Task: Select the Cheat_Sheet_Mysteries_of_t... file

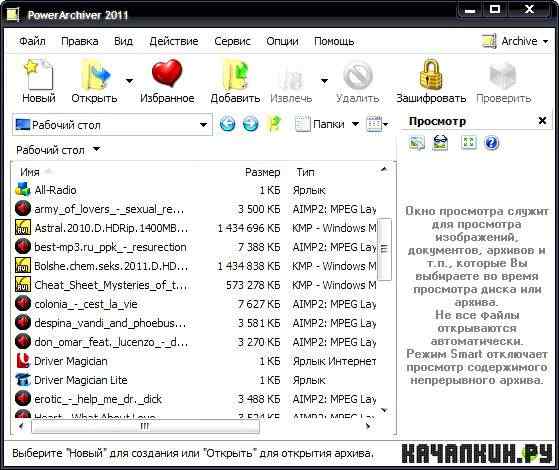Action: point(111,285)
